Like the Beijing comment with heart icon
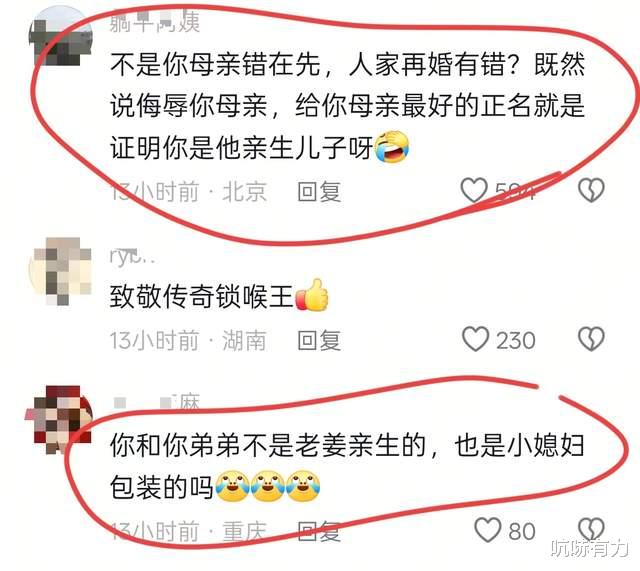The width and height of the screenshot is (640, 571). tap(474, 190)
